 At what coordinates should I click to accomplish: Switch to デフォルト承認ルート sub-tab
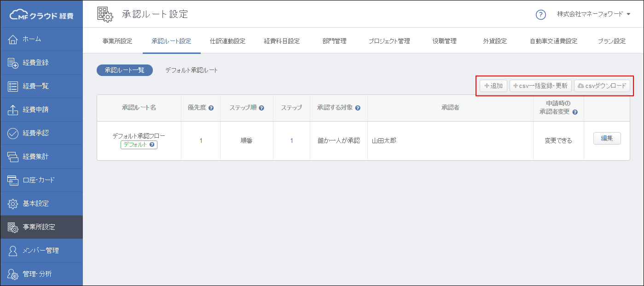point(191,70)
